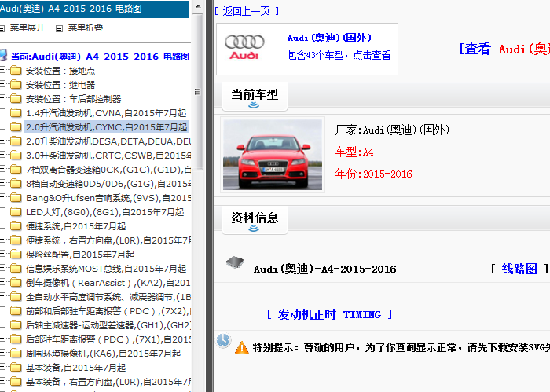The height and width of the screenshot is (392, 550).
Task: Open the Audi (奥迪) (国外) brand link
Action: tap(329, 38)
